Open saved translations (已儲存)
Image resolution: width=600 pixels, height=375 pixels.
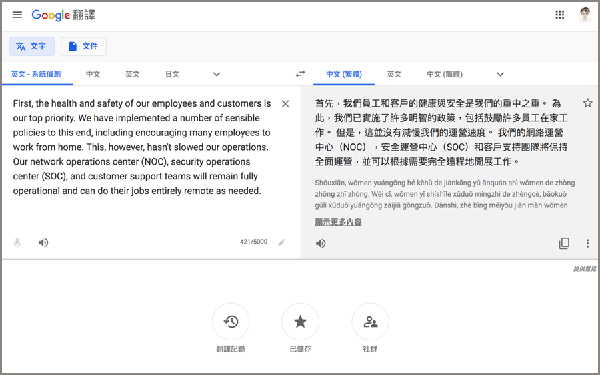click(x=300, y=321)
